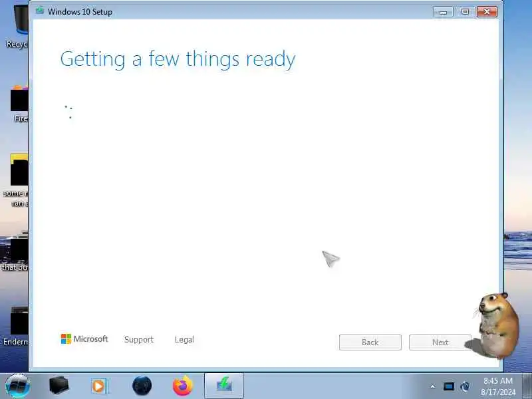This screenshot has height=399, width=532.
Task: Click the monitor icon in system tray
Action: (x=448, y=386)
